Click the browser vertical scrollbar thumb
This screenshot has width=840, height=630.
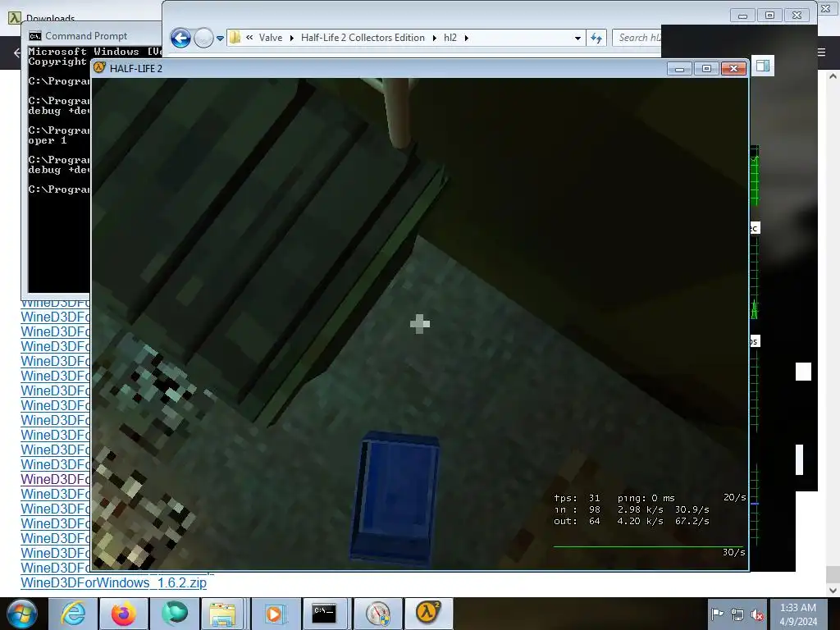(833, 574)
